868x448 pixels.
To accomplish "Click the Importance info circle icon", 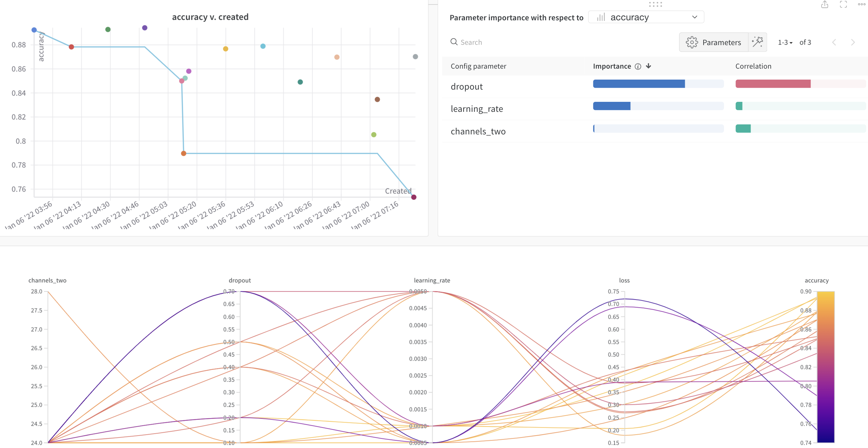I will (637, 66).
